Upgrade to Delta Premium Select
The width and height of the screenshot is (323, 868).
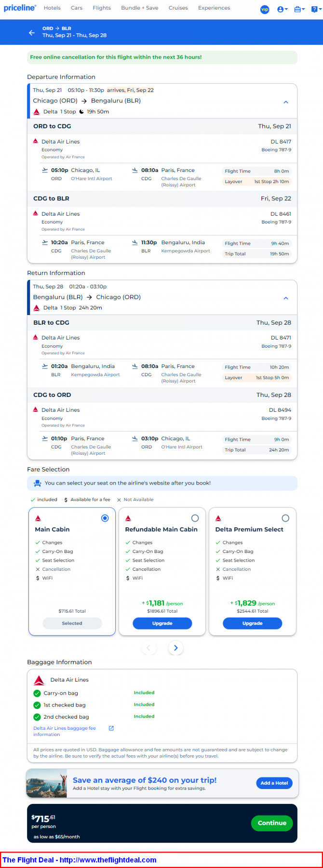252,623
